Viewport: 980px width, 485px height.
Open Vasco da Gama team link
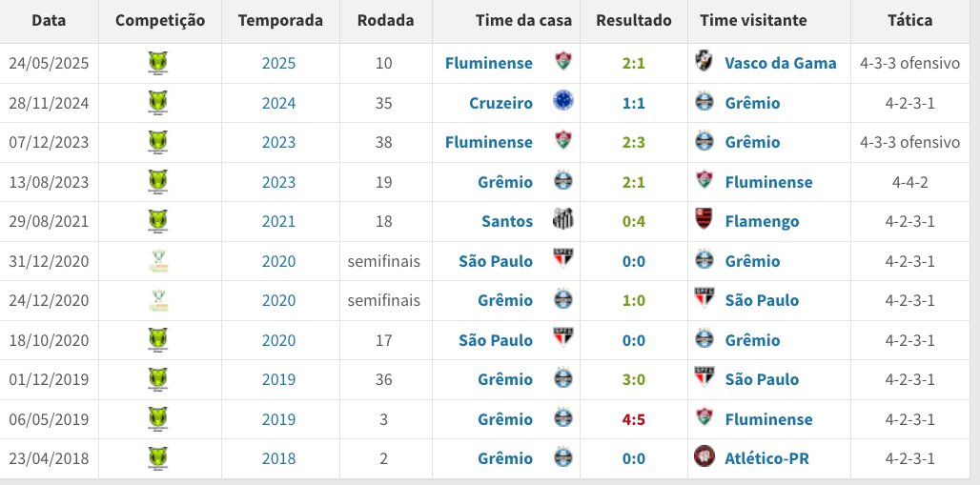coord(780,64)
